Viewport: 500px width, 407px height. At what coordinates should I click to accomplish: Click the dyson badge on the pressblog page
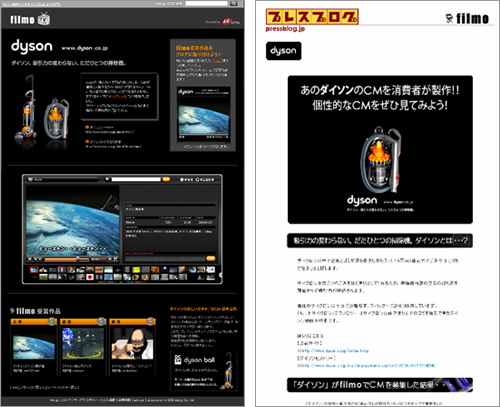tap(284, 51)
